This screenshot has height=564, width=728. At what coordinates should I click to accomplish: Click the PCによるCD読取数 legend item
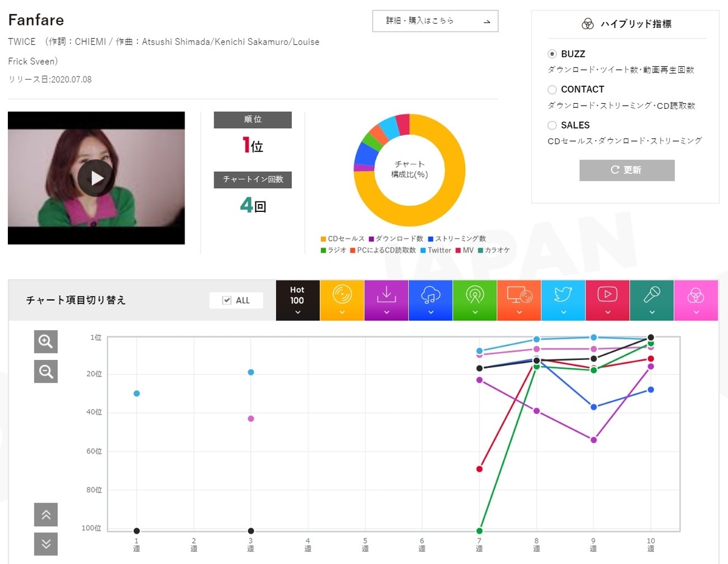pos(383,250)
